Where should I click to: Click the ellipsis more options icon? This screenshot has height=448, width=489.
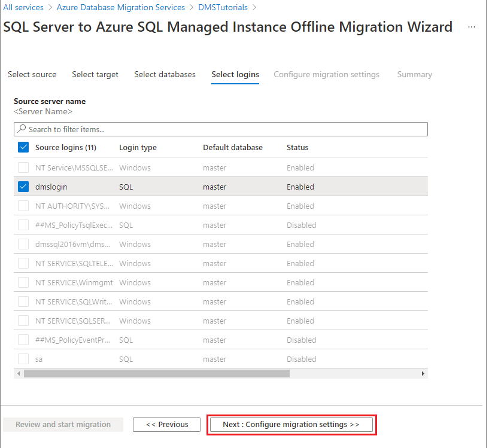click(x=472, y=28)
